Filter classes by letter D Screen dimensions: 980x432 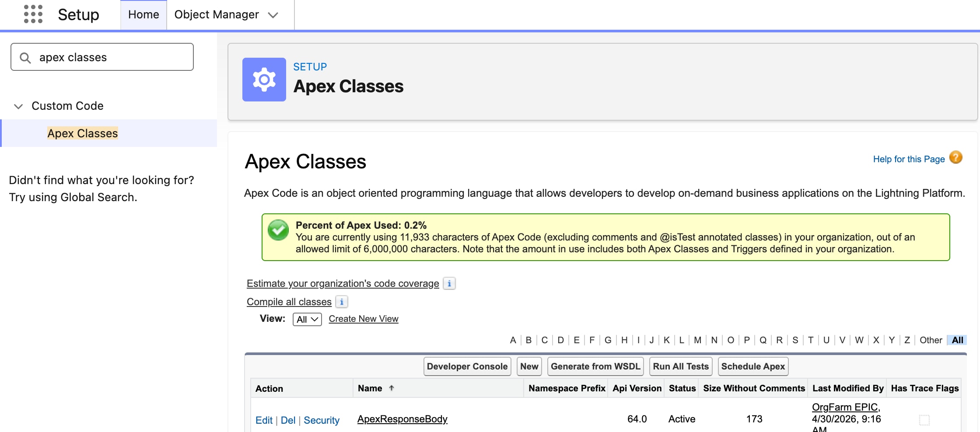[x=561, y=340]
